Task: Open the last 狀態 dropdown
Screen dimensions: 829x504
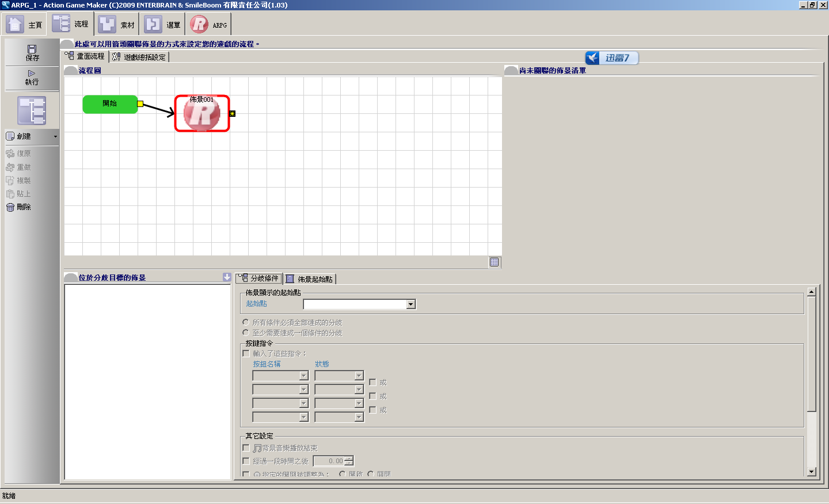Action: 359,417
